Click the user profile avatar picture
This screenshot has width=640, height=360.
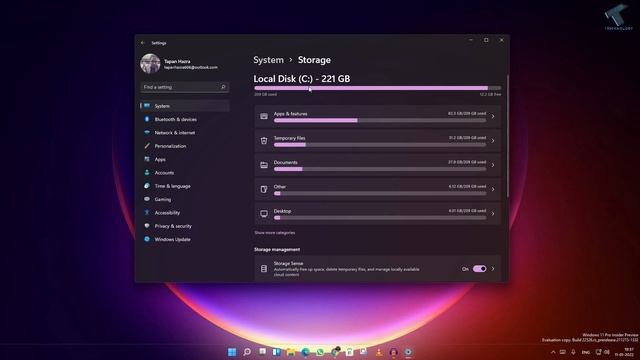(150, 64)
